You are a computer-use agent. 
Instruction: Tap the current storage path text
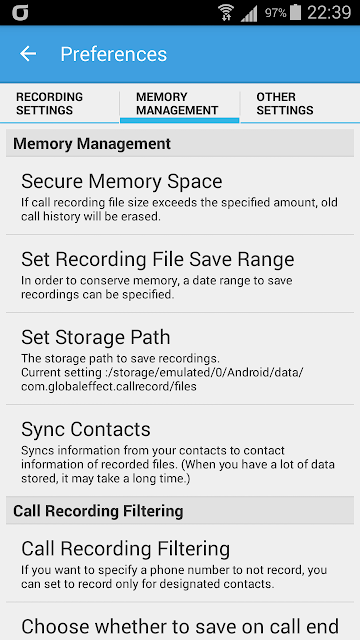(x=162, y=379)
